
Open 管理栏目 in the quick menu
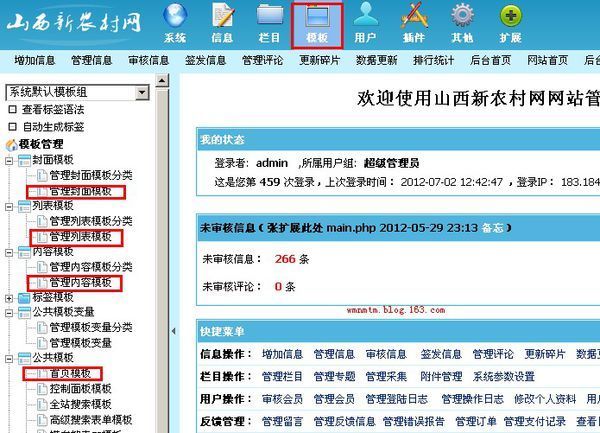click(x=282, y=377)
